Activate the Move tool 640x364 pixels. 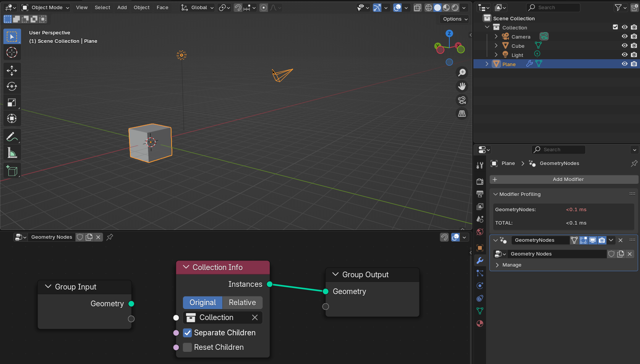(12, 70)
